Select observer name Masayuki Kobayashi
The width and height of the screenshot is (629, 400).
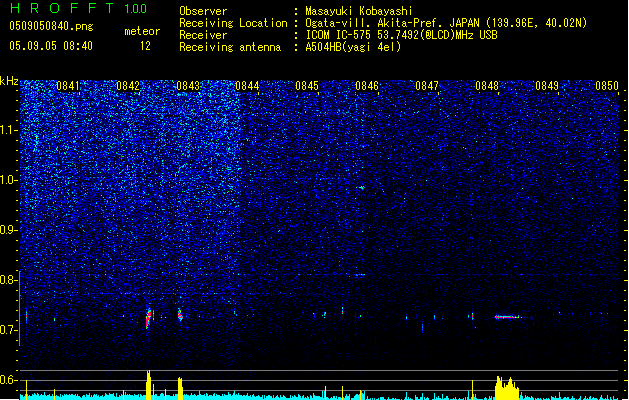(359, 11)
